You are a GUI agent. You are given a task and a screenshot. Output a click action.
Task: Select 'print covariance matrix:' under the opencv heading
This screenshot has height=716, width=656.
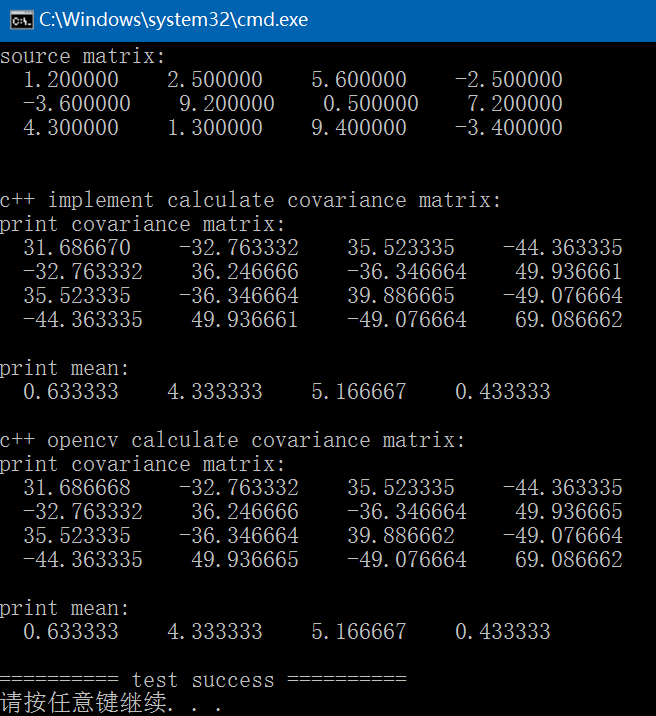pyautogui.click(x=142, y=464)
